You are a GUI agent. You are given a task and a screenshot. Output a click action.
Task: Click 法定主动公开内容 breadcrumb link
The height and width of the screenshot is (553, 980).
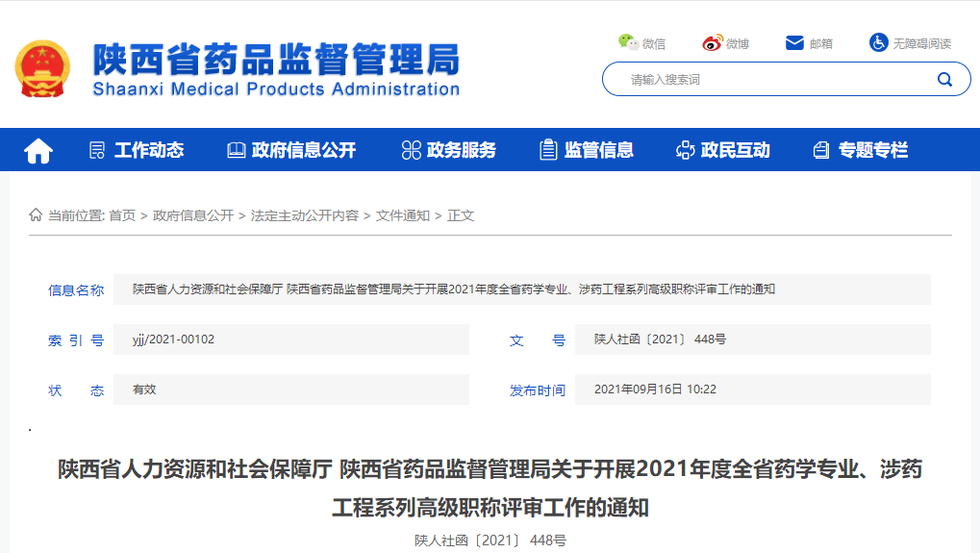tap(305, 215)
